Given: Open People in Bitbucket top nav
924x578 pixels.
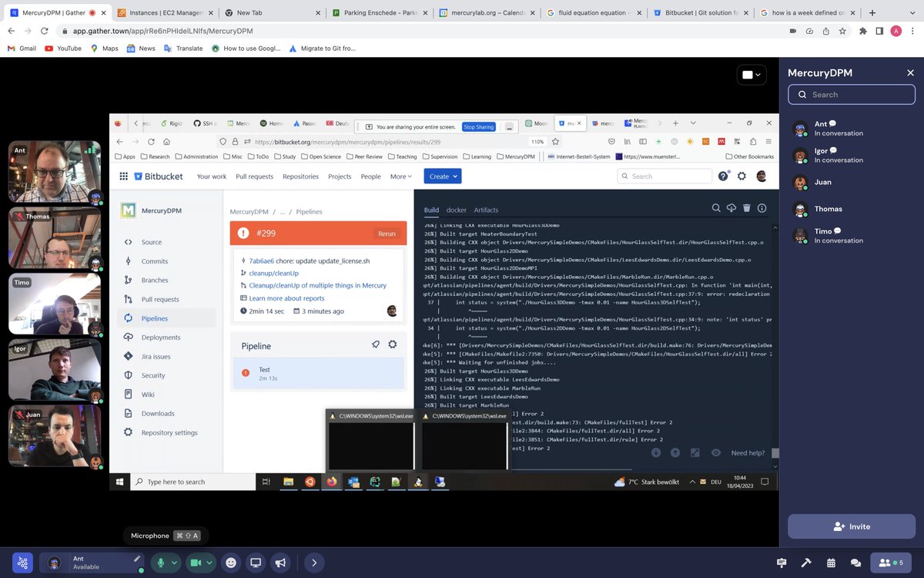Looking at the screenshot, I should (x=371, y=176).
